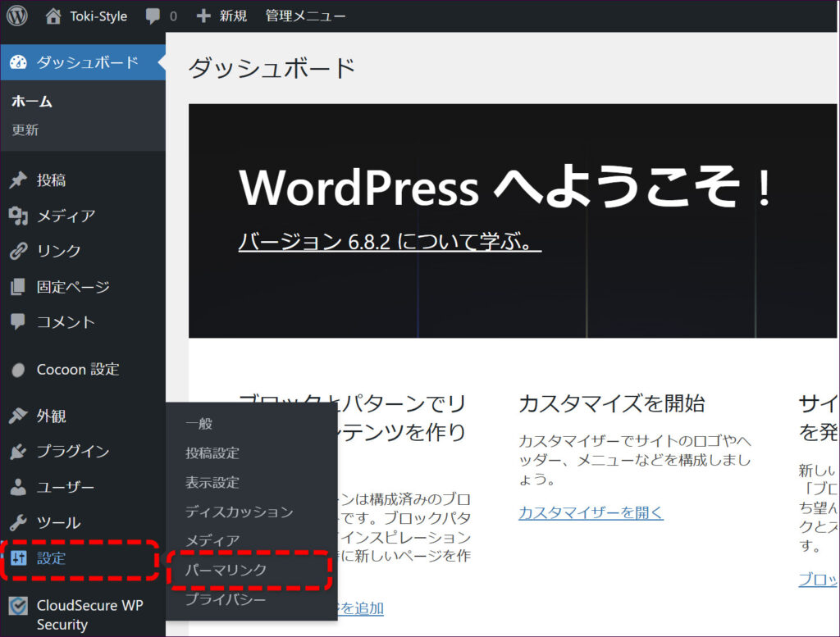Choose ディスカッション from the settings flyout

[x=239, y=512]
